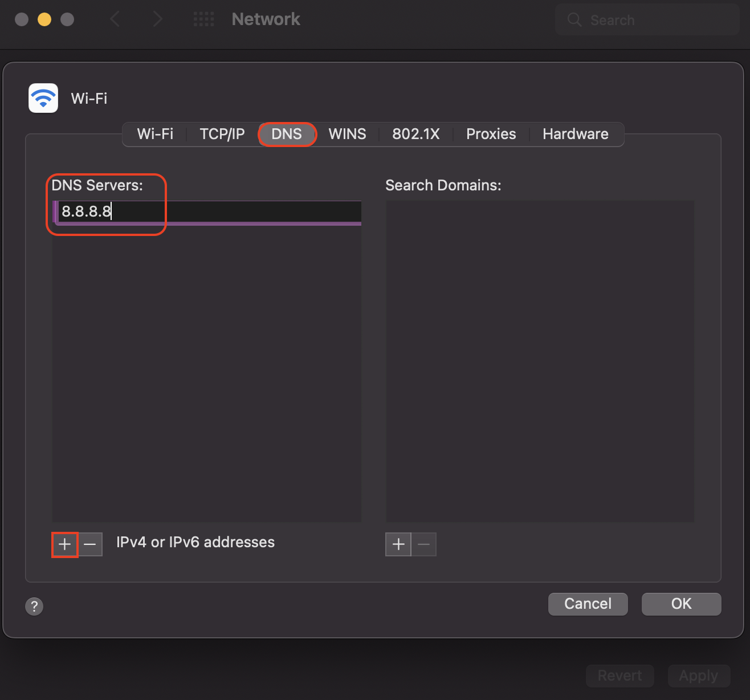
Task: Click the "Search Domains:" heading
Action: coord(443,185)
